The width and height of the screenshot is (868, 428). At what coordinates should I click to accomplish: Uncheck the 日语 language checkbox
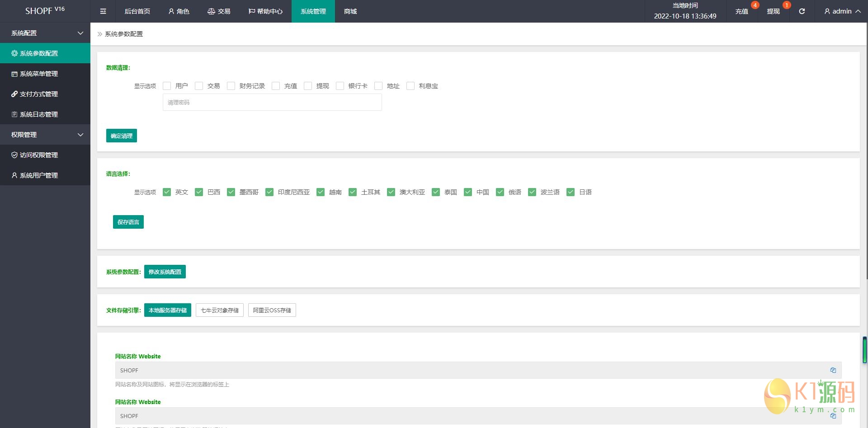tap(571, 192)
